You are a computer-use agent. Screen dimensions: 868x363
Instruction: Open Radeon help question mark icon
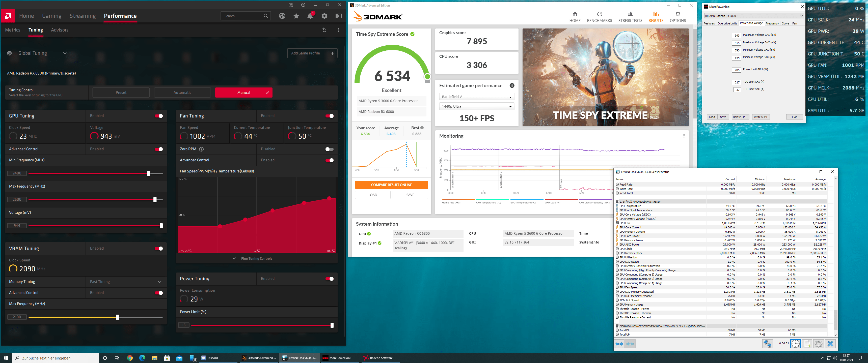pyautogui.click(x=303, y=5)
